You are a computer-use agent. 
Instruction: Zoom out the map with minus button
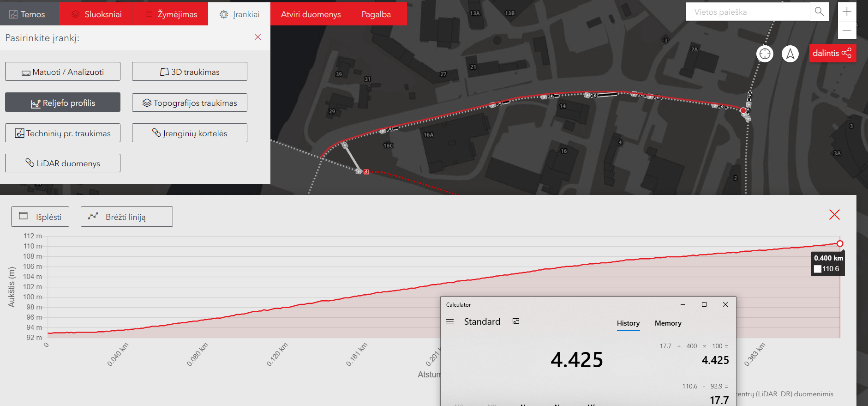point(847,30)
